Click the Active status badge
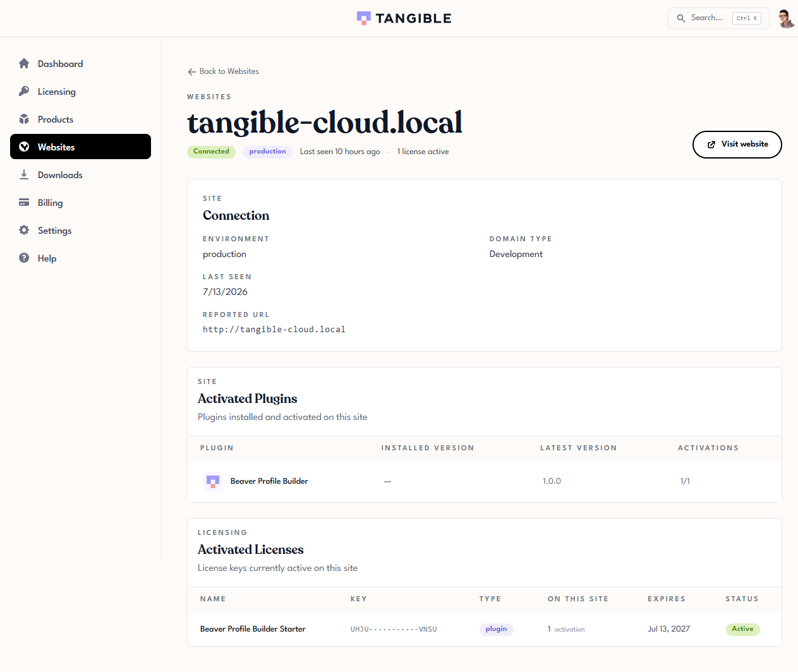The width and height of the screenshot is (798, 672). (x=742, y=629)
